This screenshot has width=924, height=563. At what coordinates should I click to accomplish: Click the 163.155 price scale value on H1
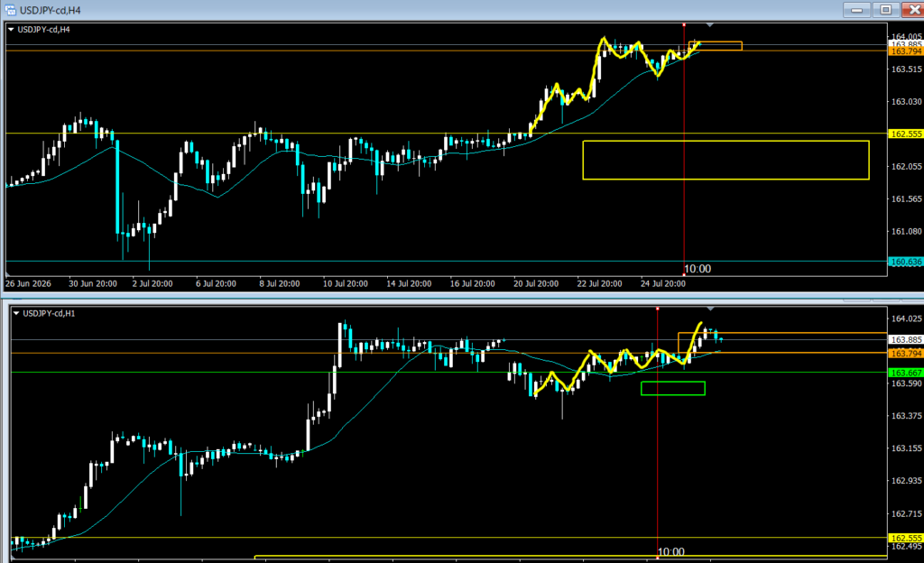click(x=906, y=448)
